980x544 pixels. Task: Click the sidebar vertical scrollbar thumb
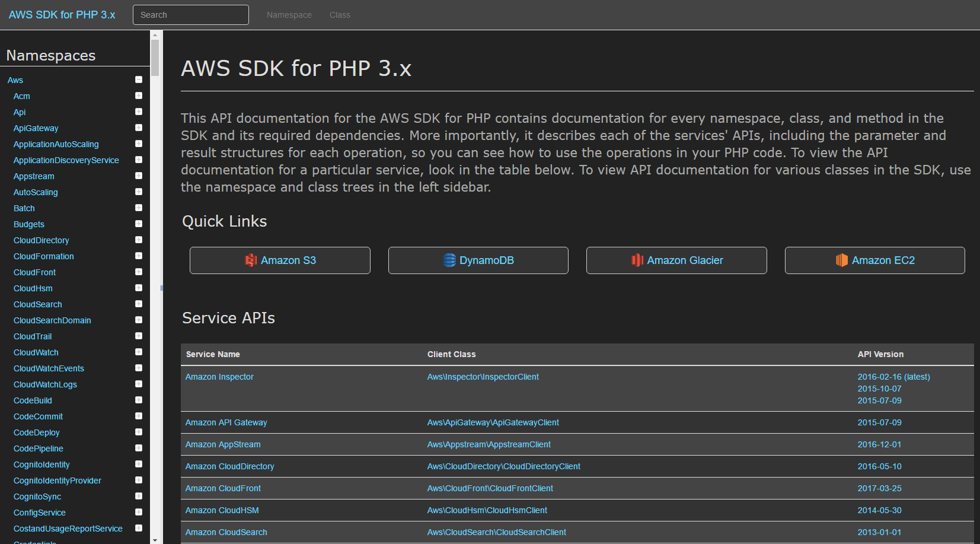click(155, 58)
